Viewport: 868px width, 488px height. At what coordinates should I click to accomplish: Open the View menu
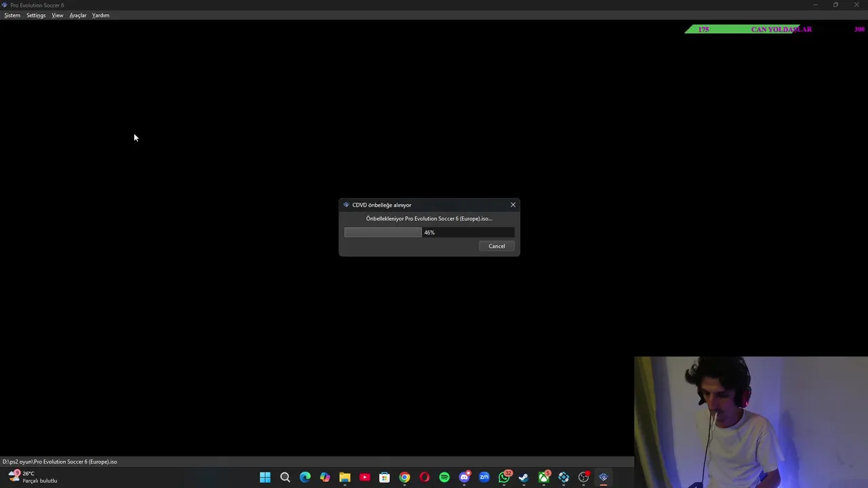58,15
